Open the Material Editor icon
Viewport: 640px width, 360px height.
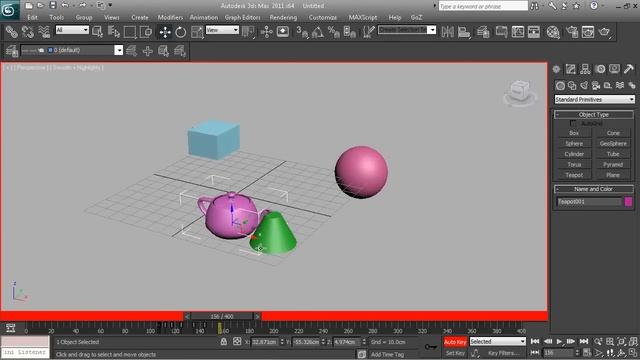tap(553, 31)
